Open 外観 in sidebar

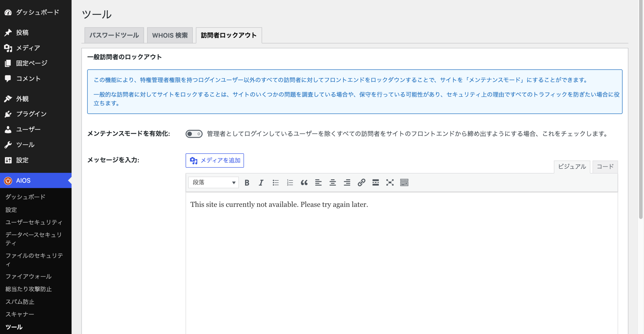36,98
